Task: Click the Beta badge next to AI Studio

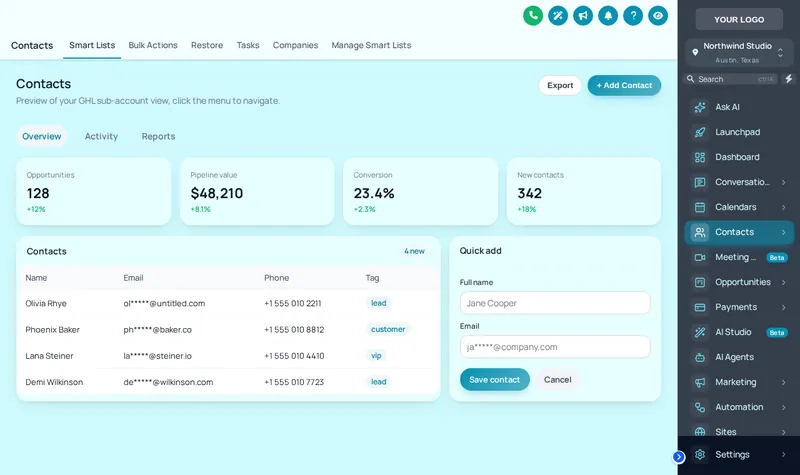Action: tap(777, 333)
